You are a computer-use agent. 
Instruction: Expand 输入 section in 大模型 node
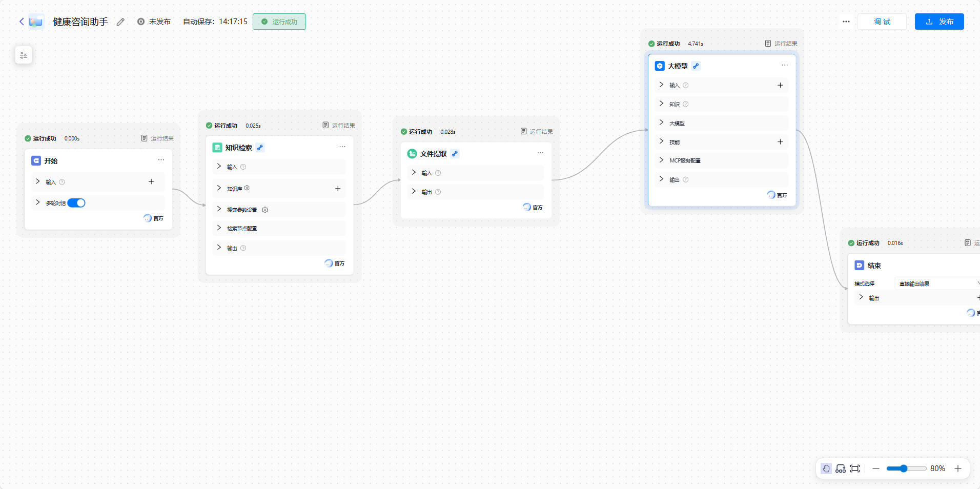[662, 85]
